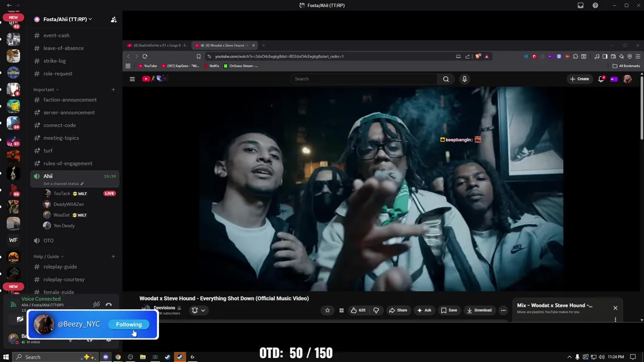Open the OnGooo Stream bookmark
Screen dimensions: 644x362
pyautogui.click(x=240, y=66)
